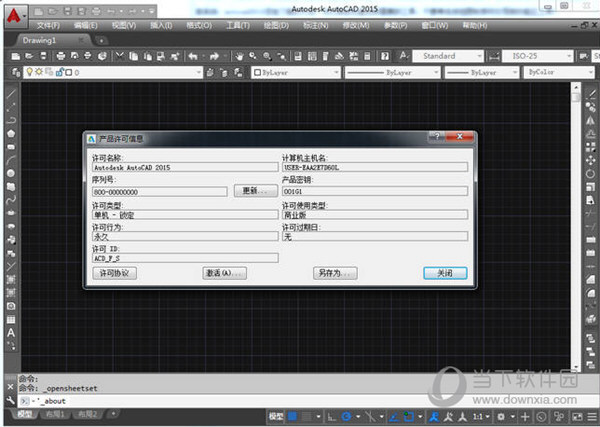Click the command line wrench customize icon

[10, 401]
